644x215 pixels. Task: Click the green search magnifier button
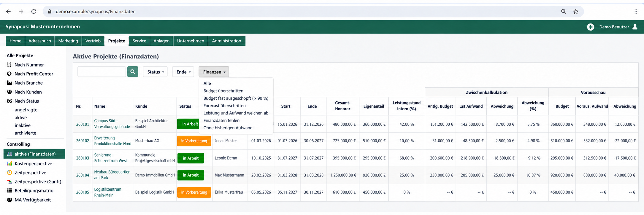pyautogui.click(x=132, y=72)
